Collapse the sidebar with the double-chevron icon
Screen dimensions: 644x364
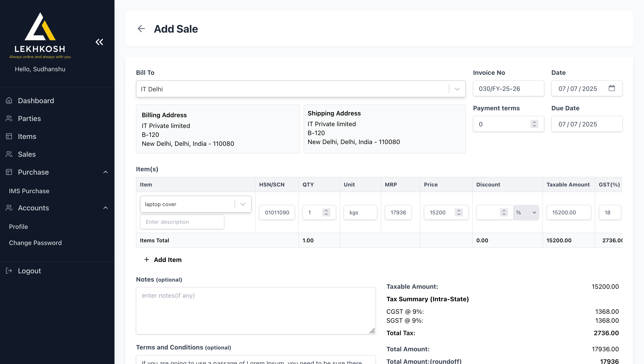tap(99, 42)
